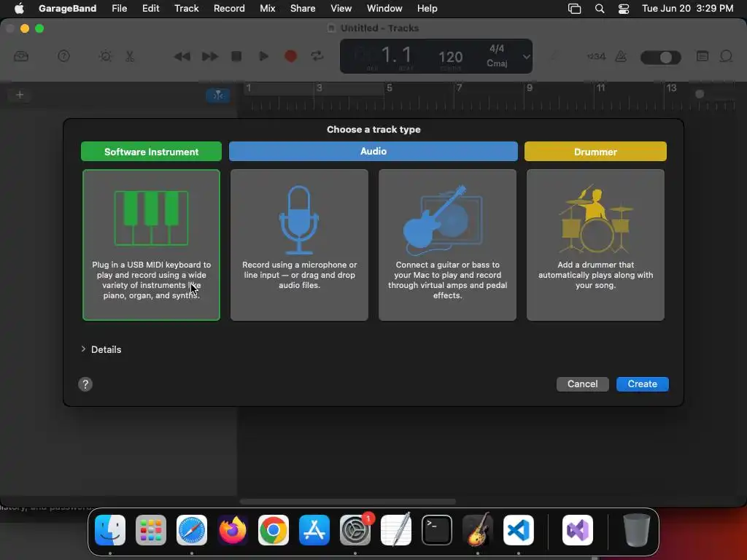
Task: Click the 120 tempo value
Action: click(x=451, y=57)
